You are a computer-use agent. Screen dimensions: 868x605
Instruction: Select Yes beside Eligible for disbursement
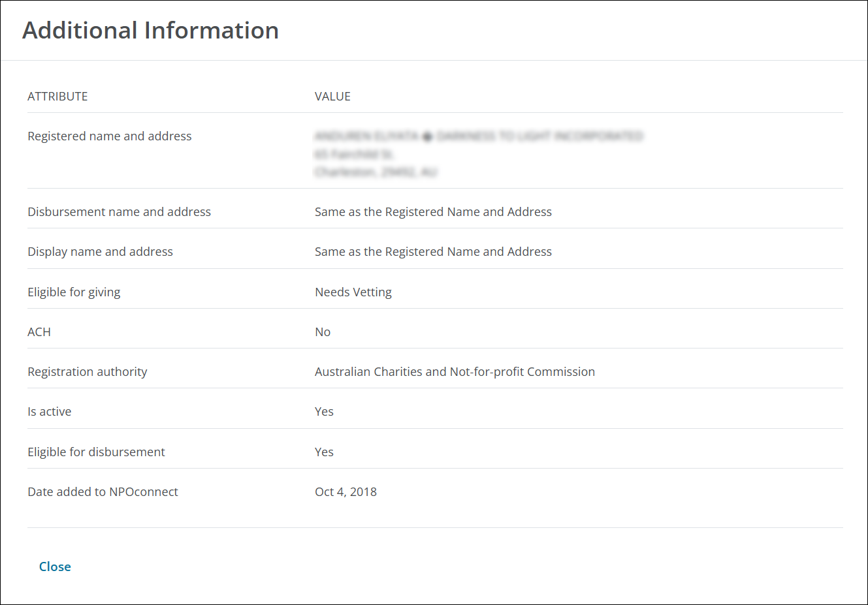pos(324,452)
